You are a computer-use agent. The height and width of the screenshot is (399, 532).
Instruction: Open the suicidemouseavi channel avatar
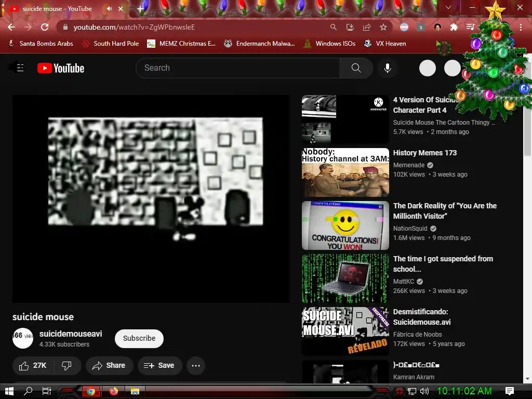(23, 338)
